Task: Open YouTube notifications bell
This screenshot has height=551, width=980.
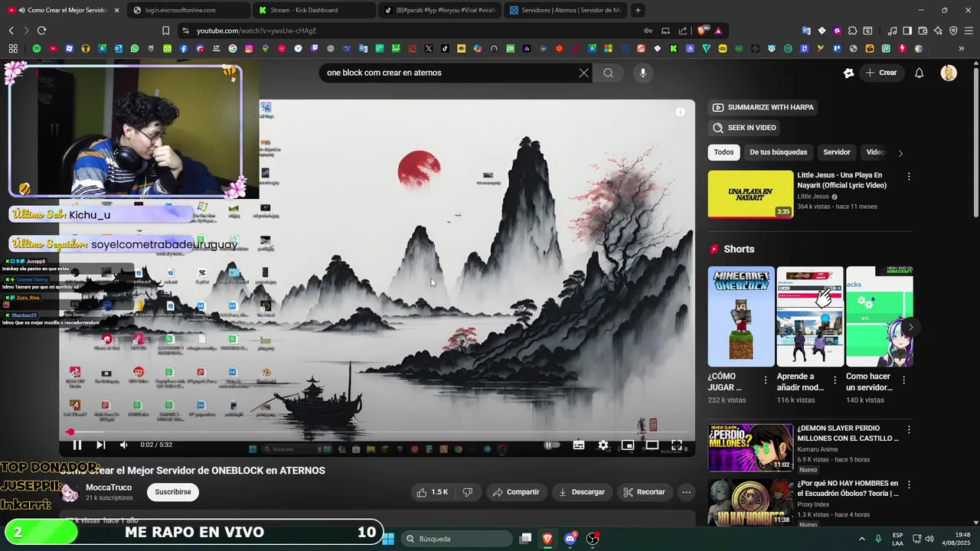Action: 920,73
